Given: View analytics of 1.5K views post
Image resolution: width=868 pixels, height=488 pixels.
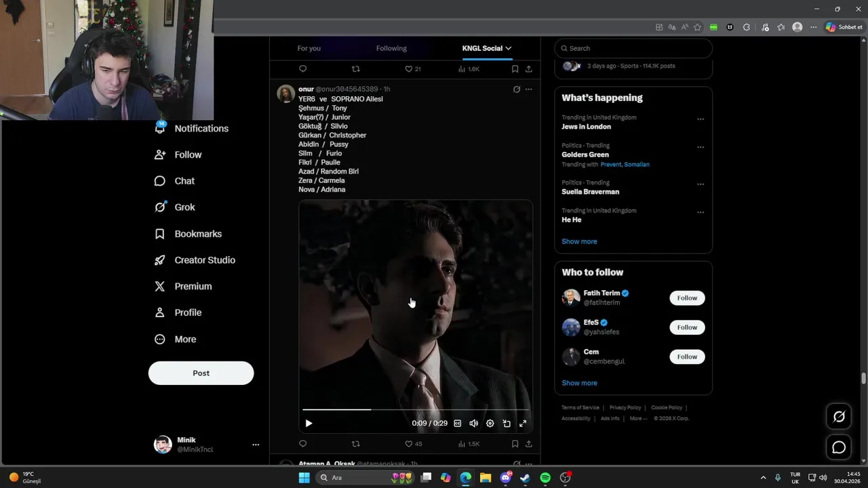Looking at the screenshot, I should pos(469,444).
